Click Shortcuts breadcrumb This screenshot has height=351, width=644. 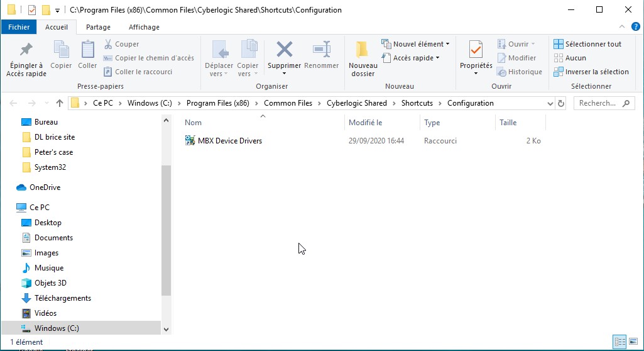tap(417, 103)
